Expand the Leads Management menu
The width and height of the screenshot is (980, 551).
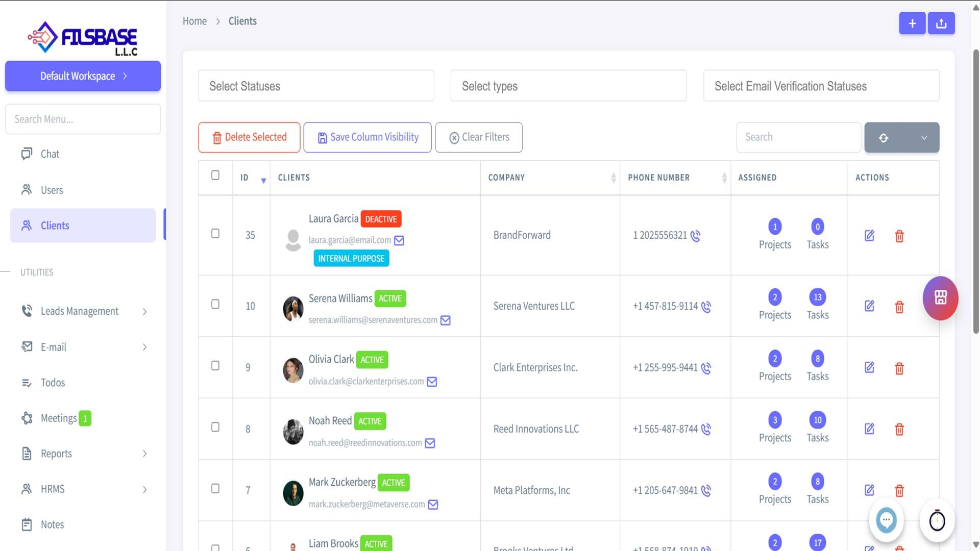pyautogui.click(x=83, y=311)
